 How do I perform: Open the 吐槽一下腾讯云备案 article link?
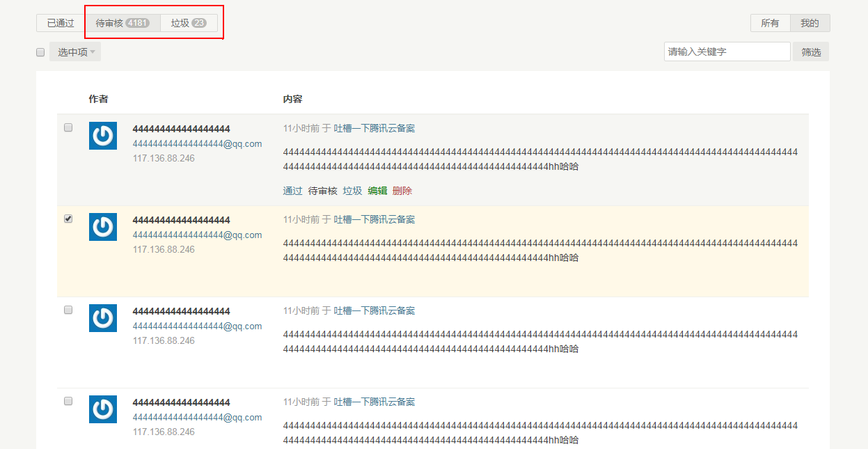(x=376, y=127)
